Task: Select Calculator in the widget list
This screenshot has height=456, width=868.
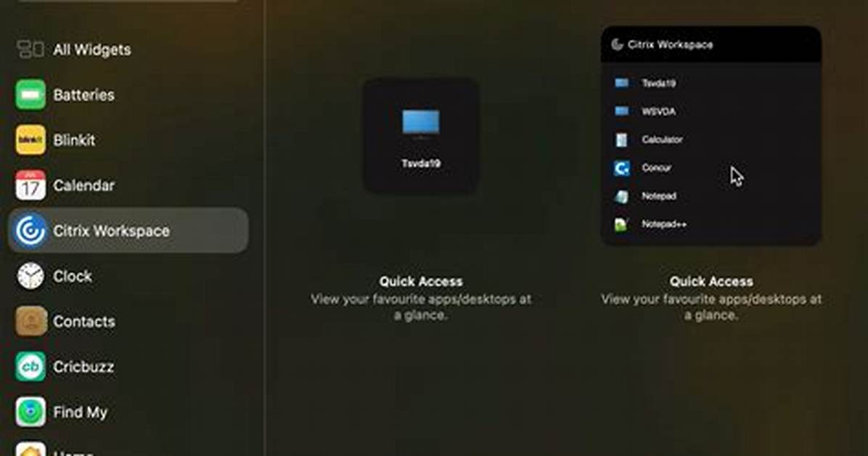Action: point(662,139)
